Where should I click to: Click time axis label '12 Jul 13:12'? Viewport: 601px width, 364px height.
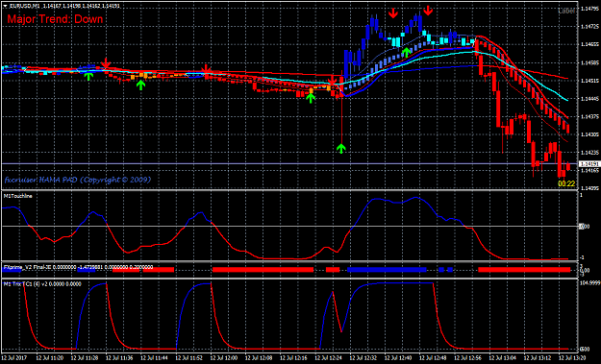pyautogui.click(x=538, y=358)
